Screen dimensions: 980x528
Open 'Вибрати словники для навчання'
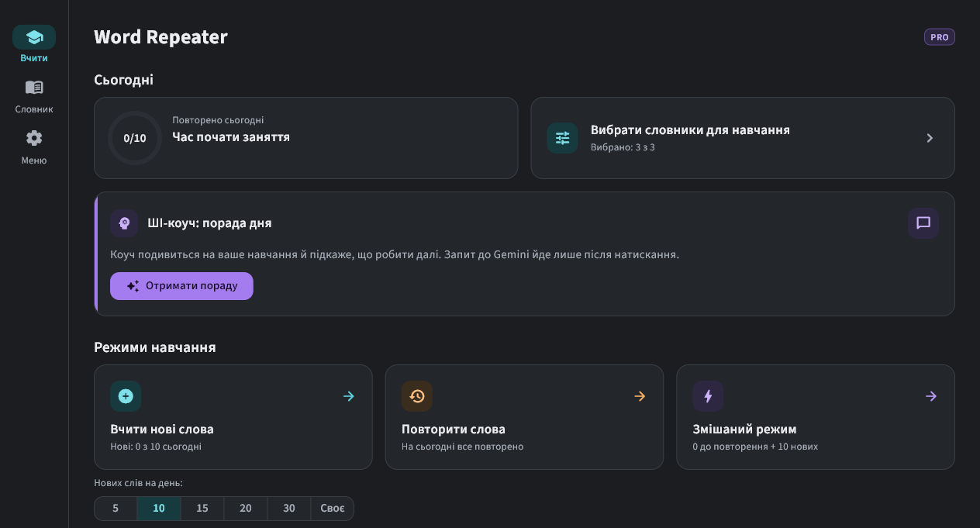click(x=743, y=138)
